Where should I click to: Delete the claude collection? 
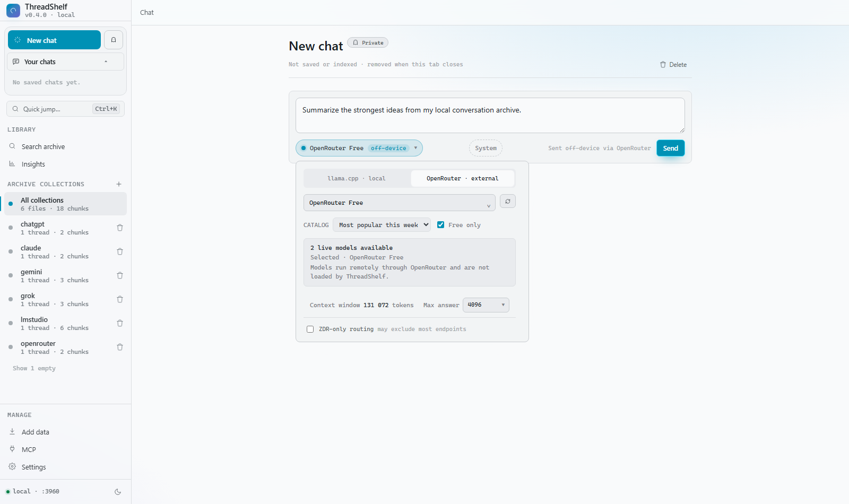coord(120,251)
